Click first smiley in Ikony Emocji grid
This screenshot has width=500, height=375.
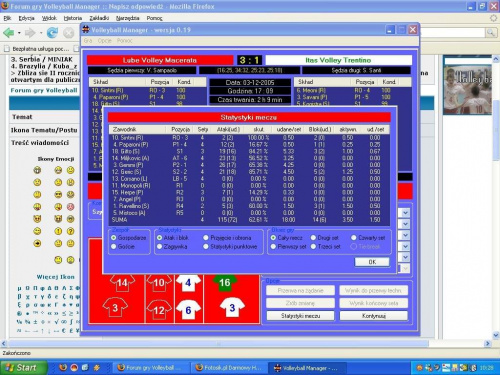coord(37,170)
